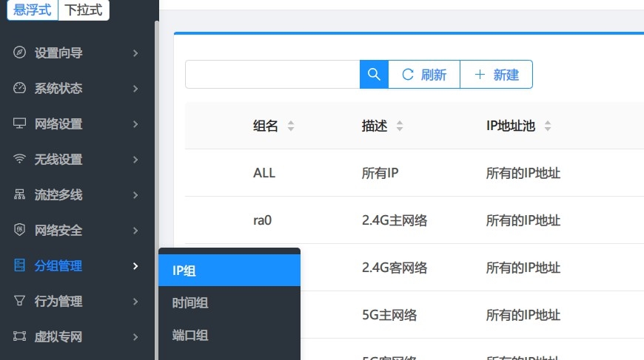Sort the table by IP地址池 column

pos(548,126)
